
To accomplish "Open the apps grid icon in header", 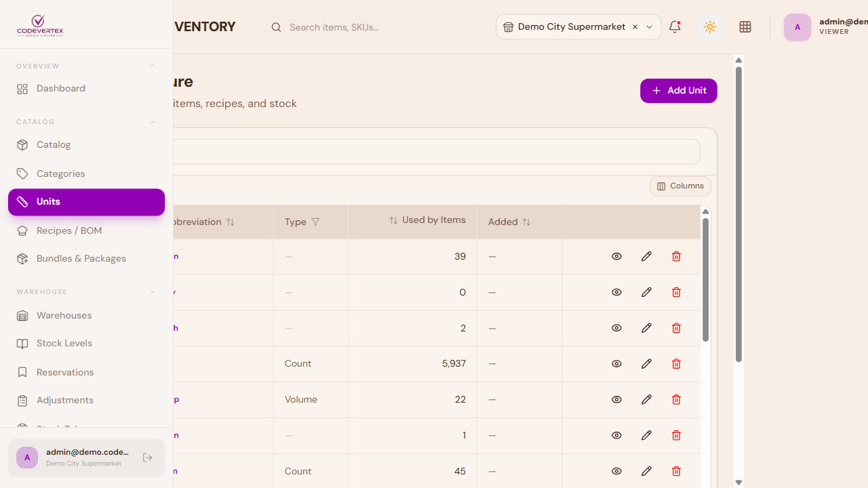I will pos(745,27).
